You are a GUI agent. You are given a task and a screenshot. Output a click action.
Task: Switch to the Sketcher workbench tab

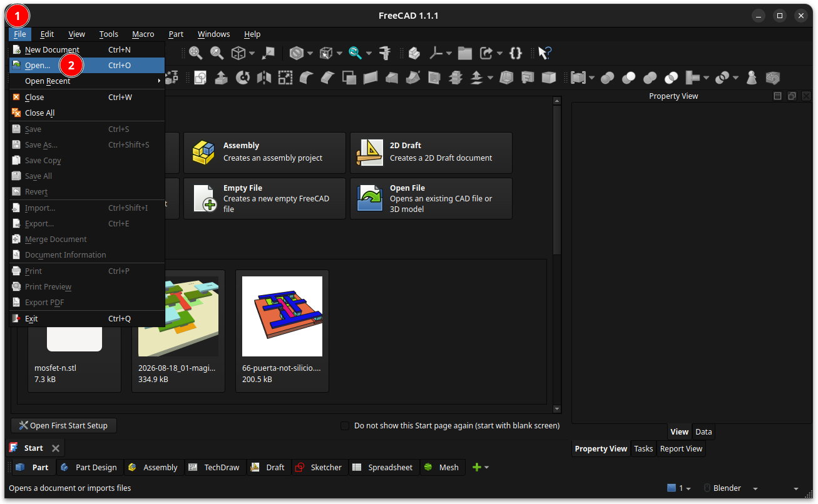pyautogui.click(x=319, y=468)
